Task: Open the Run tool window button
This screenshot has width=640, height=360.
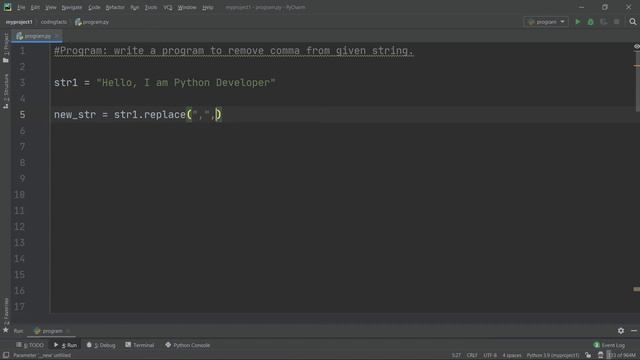Action: (x=65, y=345)
